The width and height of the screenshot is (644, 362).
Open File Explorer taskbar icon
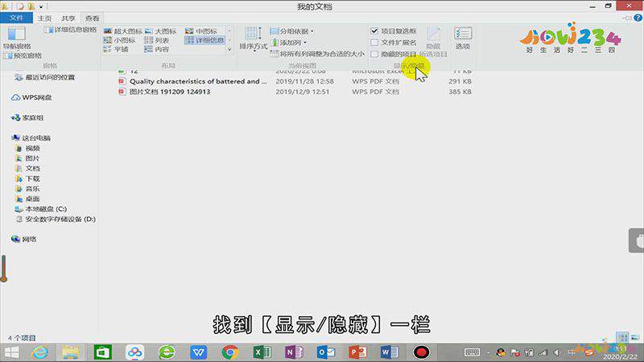(x=71, y=352)
